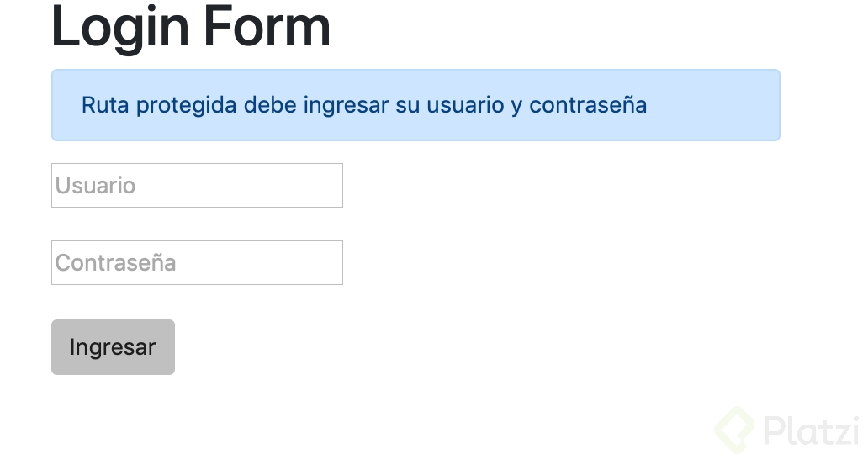Click the "Ingresar" label on the gray button

click(x=113, y=347)
